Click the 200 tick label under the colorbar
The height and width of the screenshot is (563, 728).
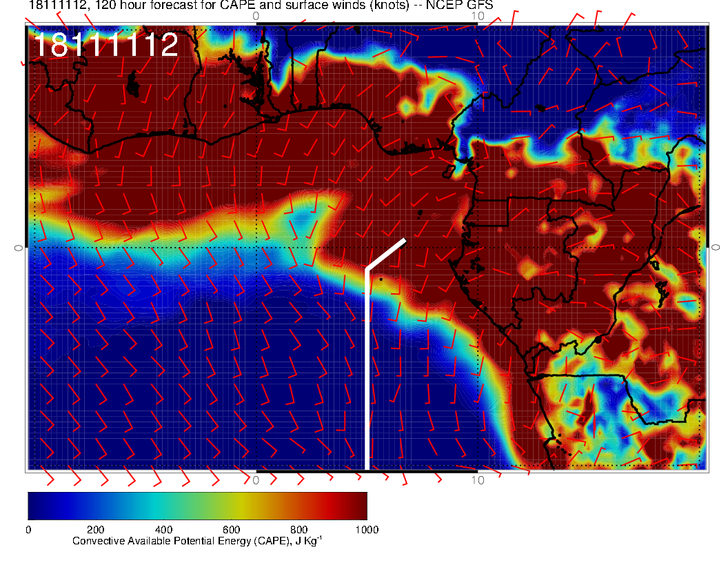click(96, 530)
